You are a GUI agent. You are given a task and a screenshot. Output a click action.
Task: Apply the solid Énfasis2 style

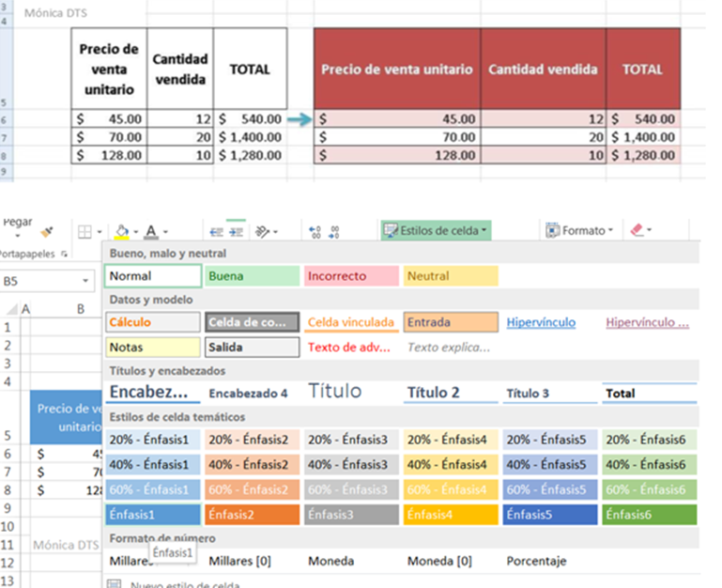pos(253,515)
